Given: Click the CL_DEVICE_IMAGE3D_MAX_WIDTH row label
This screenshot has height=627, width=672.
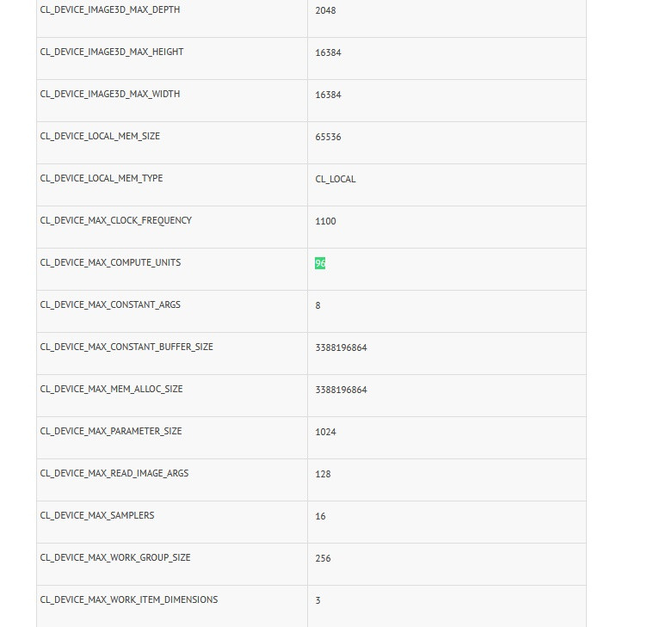Looking at the screenshot, I should (x=110, y=94).
